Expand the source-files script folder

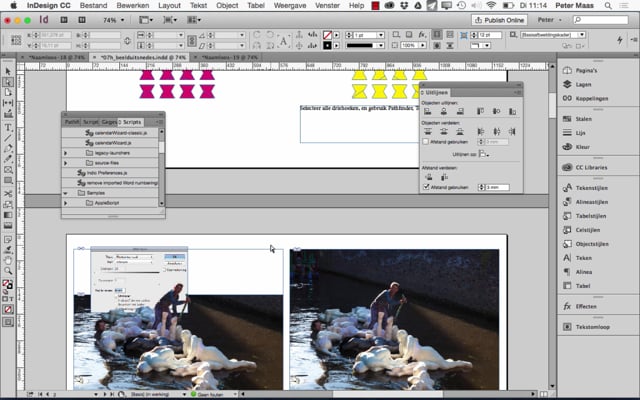tap(65, 163)
